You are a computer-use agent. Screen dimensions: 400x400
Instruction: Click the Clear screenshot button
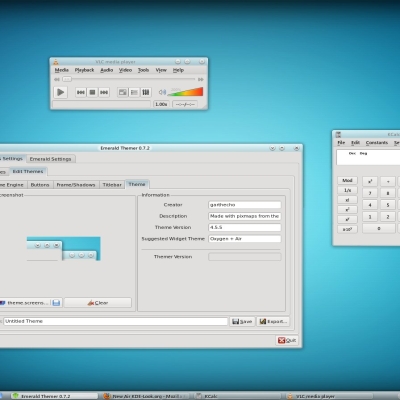click(x=98, y=303)
